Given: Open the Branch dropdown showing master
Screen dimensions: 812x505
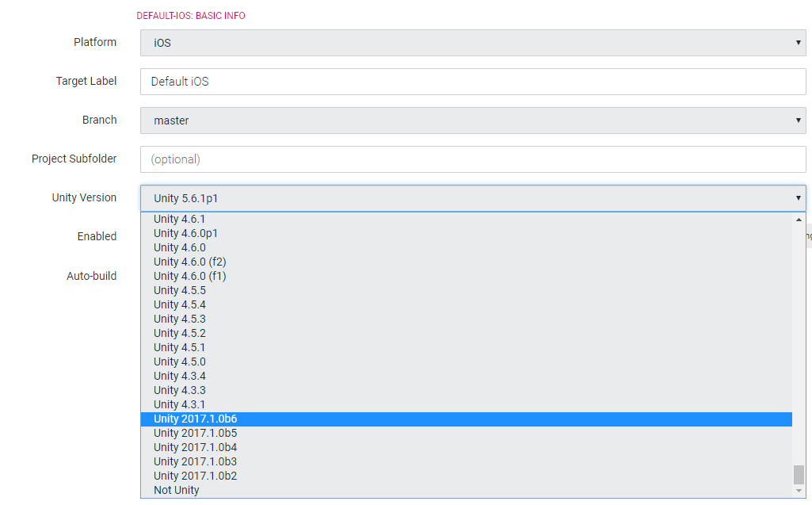Looking at the screenshot, I should tap(473, 121).
